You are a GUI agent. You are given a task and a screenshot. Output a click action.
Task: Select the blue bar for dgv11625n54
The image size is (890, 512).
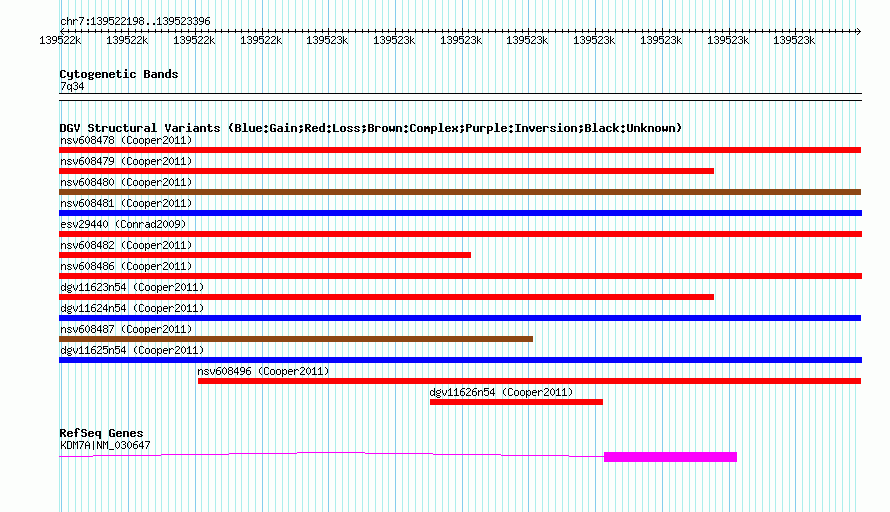(460, 360)
